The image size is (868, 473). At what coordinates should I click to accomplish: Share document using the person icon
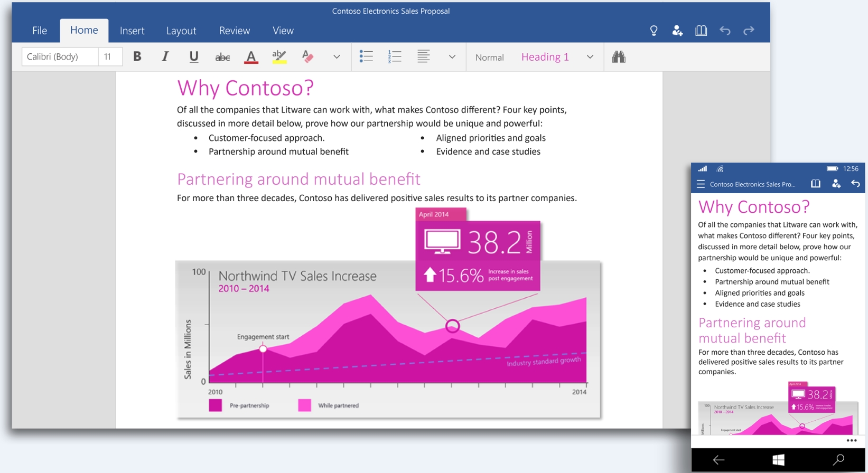click(x=677, y=31)
